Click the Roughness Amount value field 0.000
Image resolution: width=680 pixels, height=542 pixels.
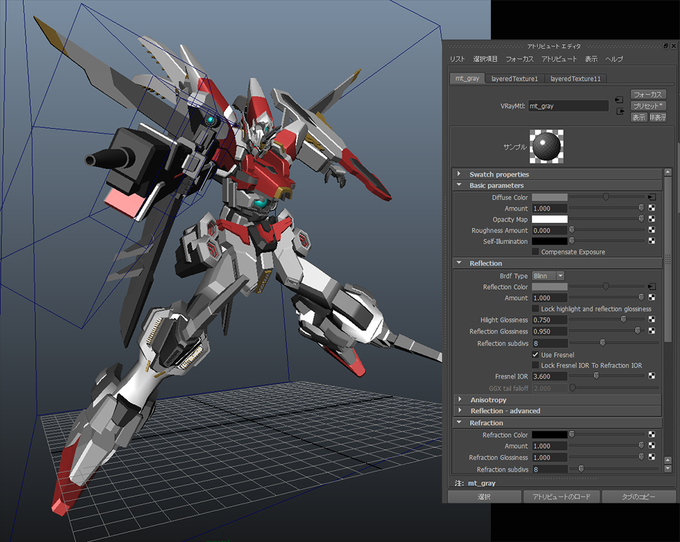(549, 230)
